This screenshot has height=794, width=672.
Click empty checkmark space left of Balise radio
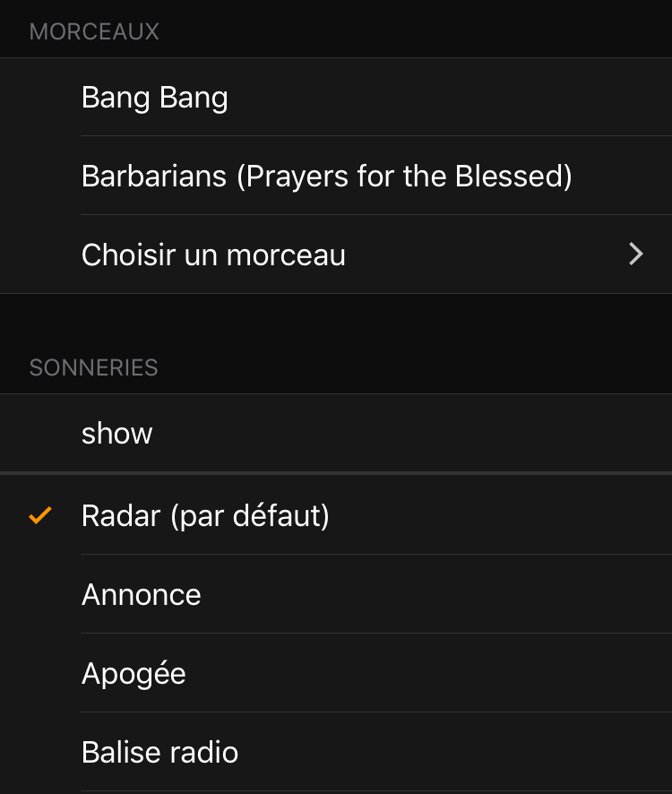40,753
